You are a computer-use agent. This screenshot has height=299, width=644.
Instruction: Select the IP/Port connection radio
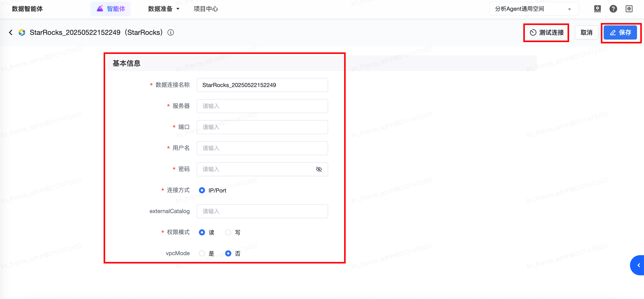tap(202, 190)
